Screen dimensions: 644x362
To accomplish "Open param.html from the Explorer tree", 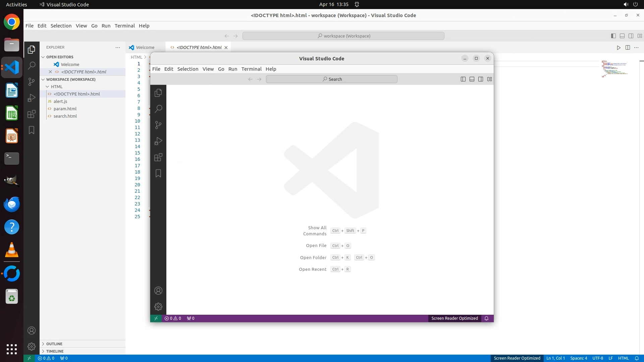I will click(x=65, y=109).
